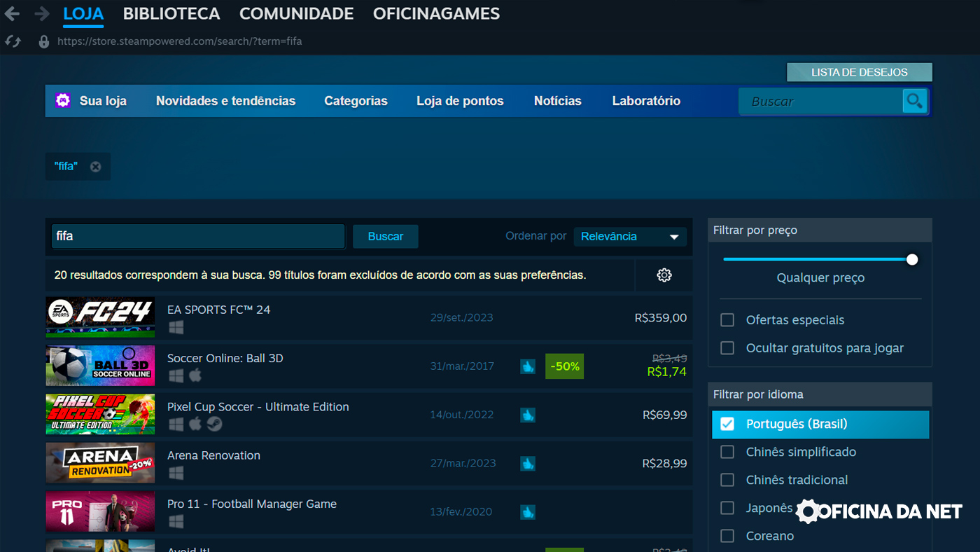The width and height of the screenshot is (980, 552).
Task: Click price R$69,99
Action: click(x=665, y=415)
